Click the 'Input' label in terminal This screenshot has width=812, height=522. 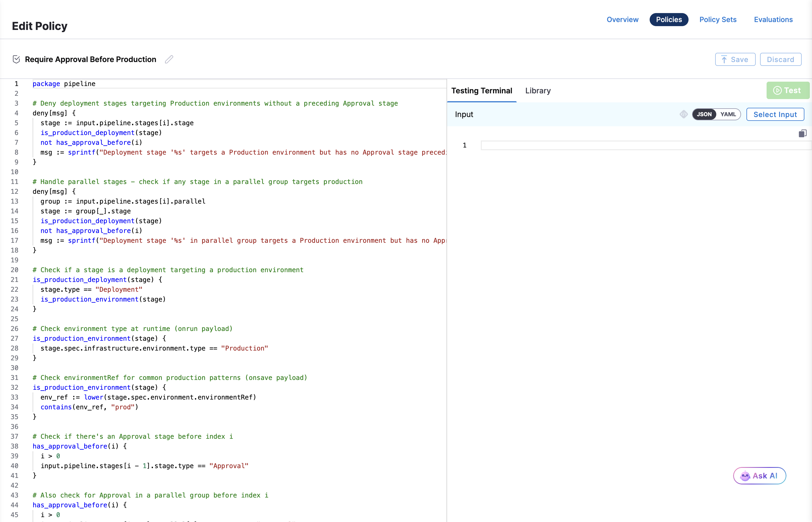[464, 114]
